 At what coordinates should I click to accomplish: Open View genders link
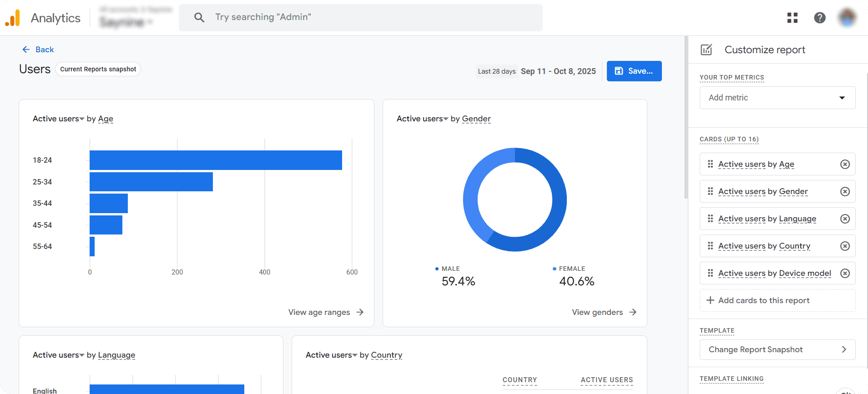(x=604, y=312)
